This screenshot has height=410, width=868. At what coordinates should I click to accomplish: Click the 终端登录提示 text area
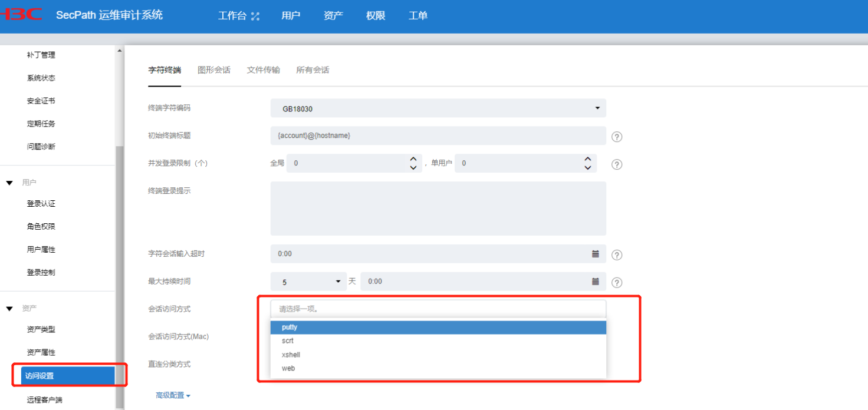438,209
